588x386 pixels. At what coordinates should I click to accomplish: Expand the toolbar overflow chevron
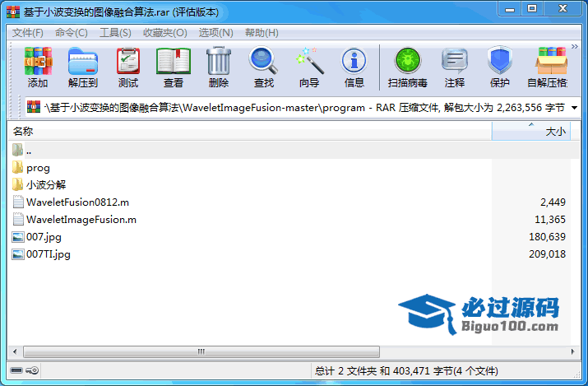pos(575,47)
